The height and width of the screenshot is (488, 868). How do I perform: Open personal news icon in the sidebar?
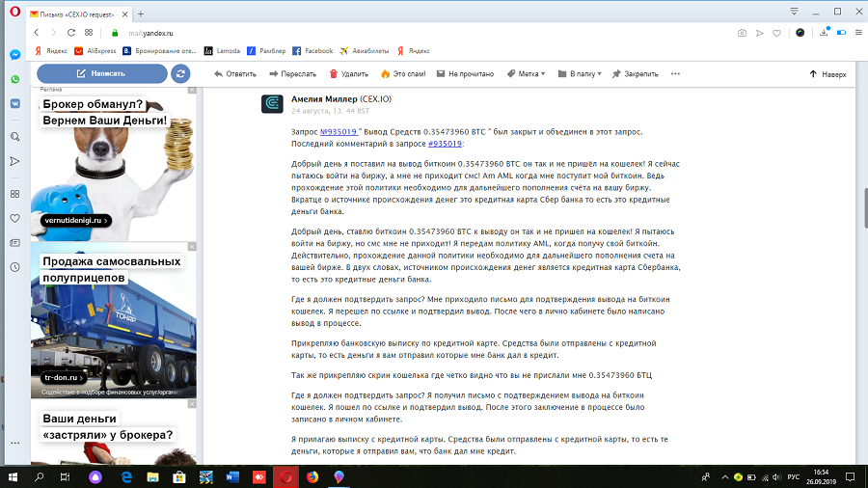point(14,243)
